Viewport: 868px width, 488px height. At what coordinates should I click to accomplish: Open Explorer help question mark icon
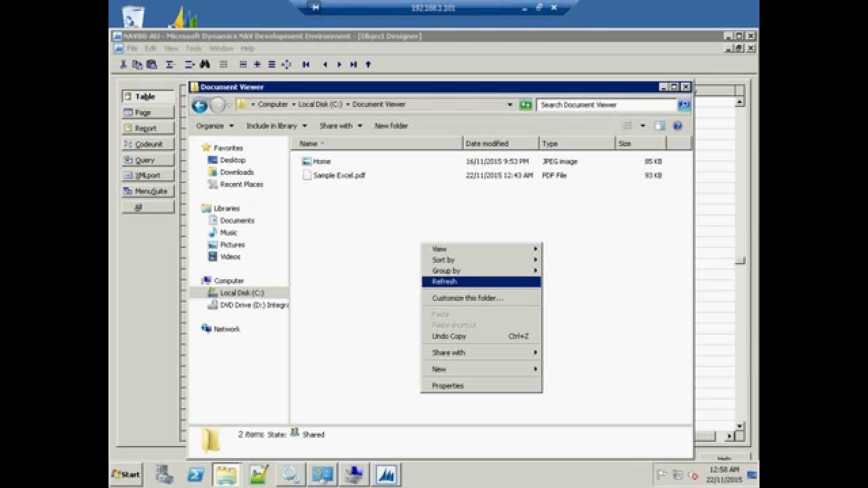pyautogui.click(x=677, y=126)
